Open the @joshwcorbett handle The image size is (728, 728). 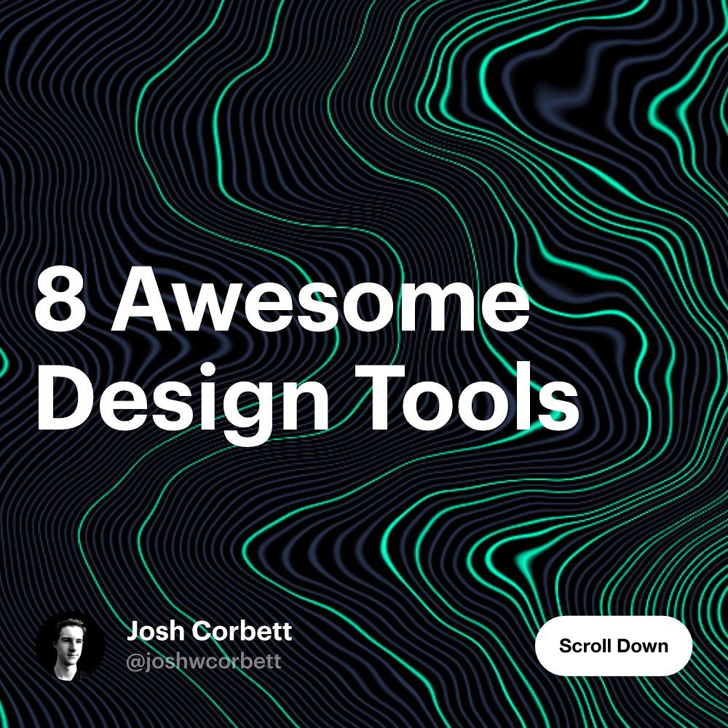tap(203, 661)
